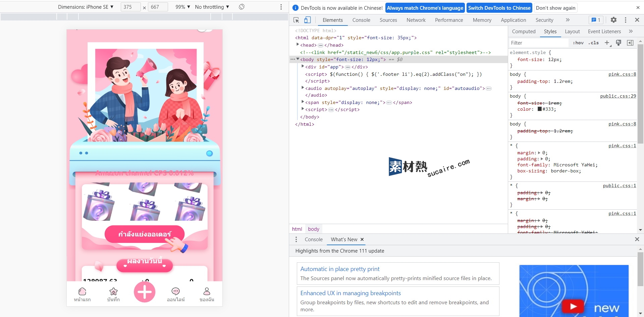Toggle the :hov element state panel
Image resolution: width=644 pixels, height=317 pixels.
(578, 43)
